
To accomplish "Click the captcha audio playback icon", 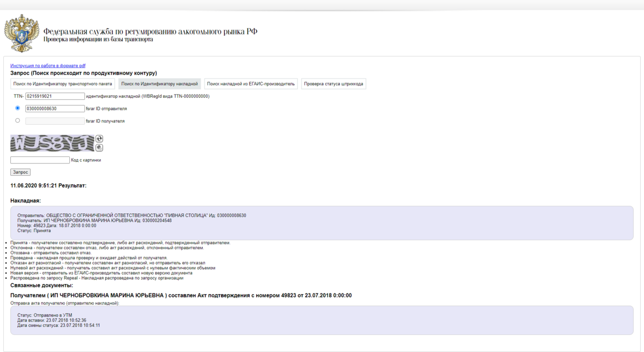I will [99, 147].
